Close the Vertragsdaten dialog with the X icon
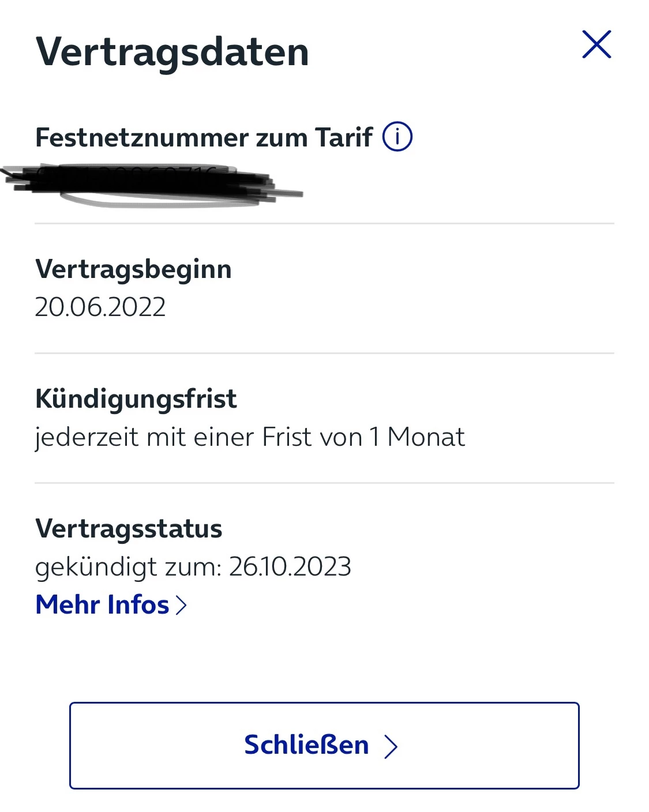The width and height of the screenshot is (649, 812). click(597, 44)
